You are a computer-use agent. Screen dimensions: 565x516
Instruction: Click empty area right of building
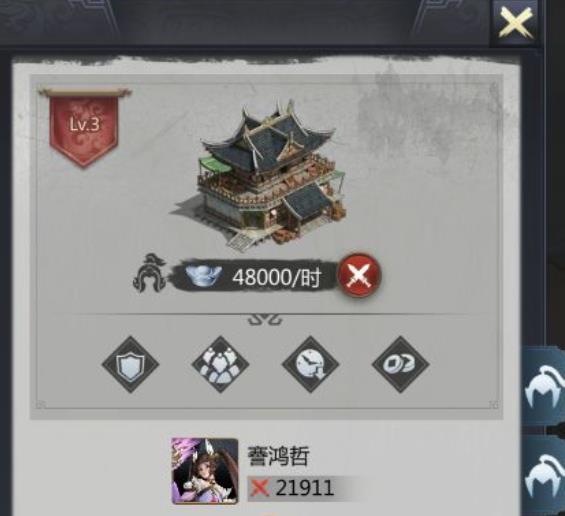pos(425,180)
